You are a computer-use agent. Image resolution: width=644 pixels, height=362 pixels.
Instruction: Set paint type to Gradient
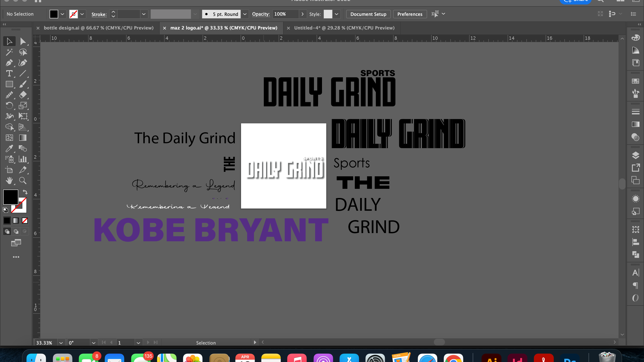[x=16, y=220]
